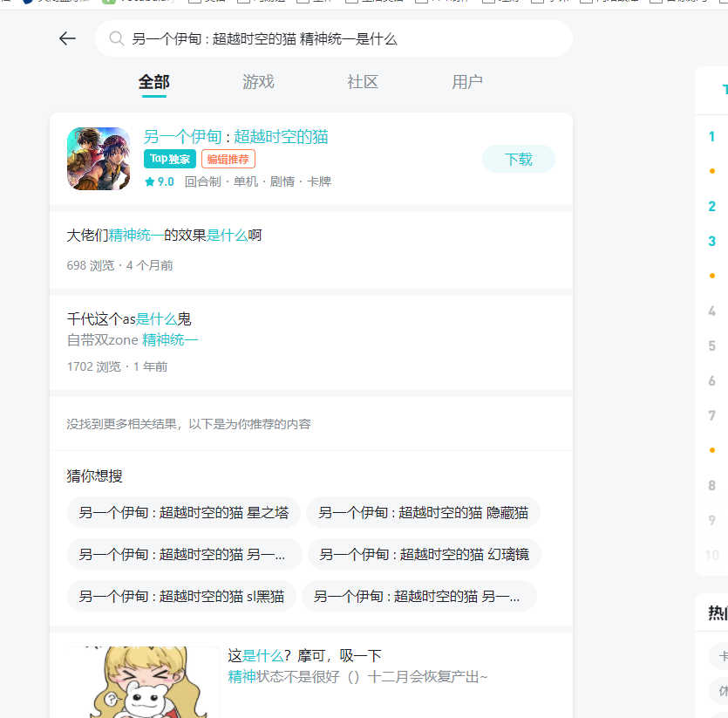Open rank number 8 in the side list

pos(711,486)
